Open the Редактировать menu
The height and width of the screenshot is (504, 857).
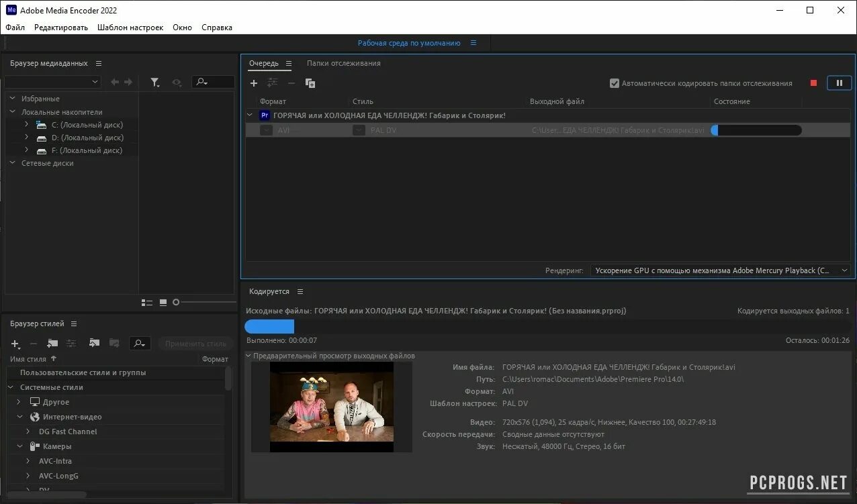pyautogui.click(x=61, y=28)
